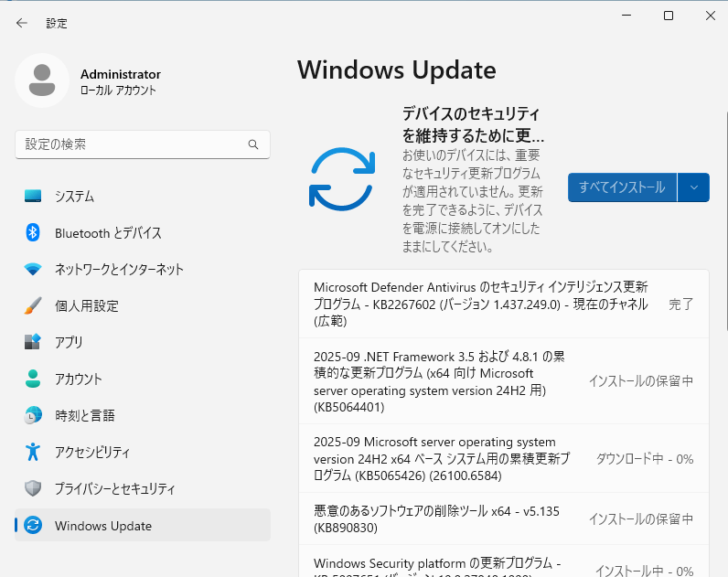Viewport: 728px width, 577px height.
Task: Select the Microsoft Defender Antivirus update entry
Action: tap(480, 304)
